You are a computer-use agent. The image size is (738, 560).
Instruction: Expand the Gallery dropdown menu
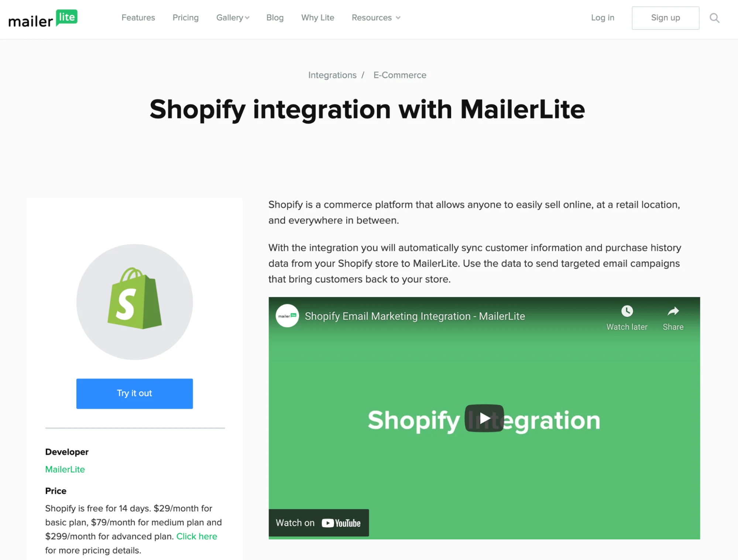click(233, 18)
